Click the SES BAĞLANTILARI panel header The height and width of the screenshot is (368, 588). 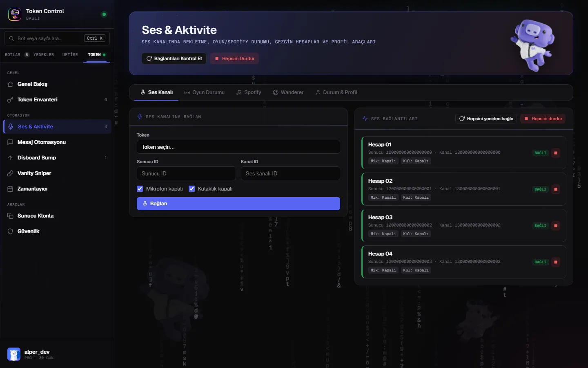click(x=394, y=119)
